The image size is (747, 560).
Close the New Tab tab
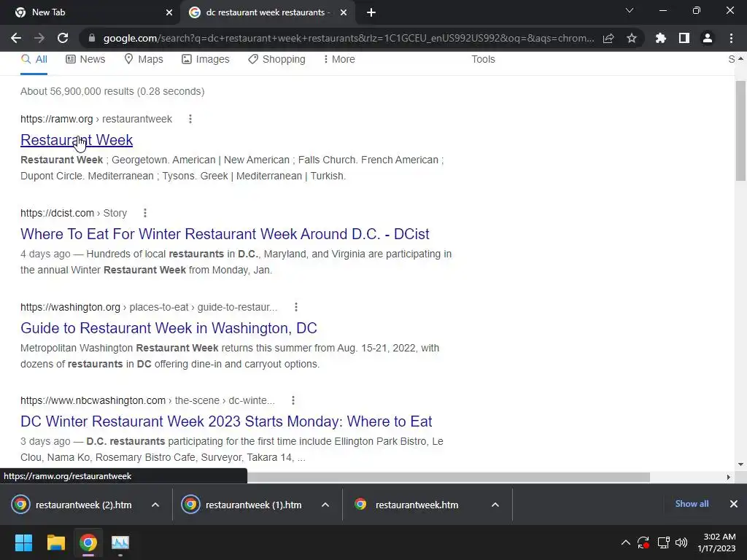pos(169,13)
